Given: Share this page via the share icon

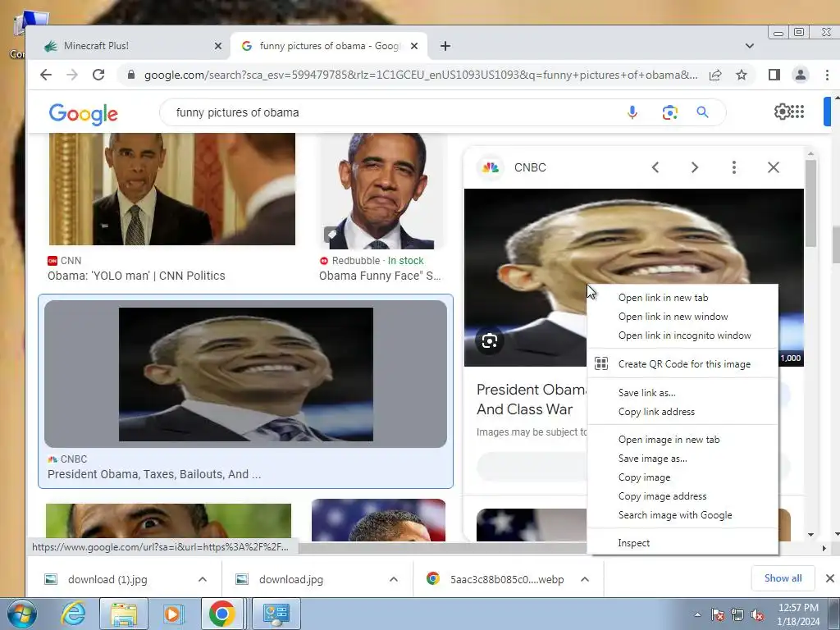Looking at the screenshot, I should (715, 75).
